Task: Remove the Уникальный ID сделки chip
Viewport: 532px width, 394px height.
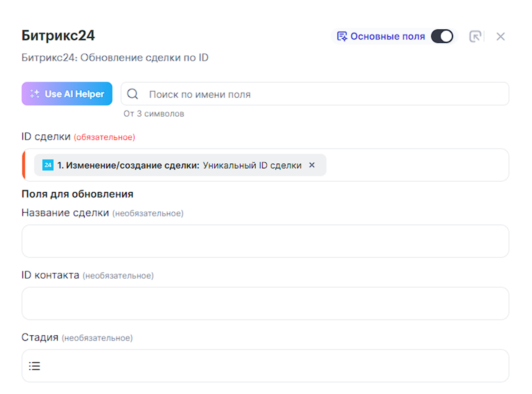Action: pyautogui.click(x=312, y=165)
